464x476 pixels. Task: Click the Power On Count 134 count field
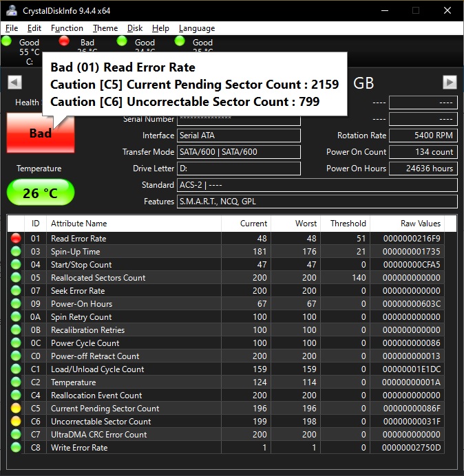[423, 152]
